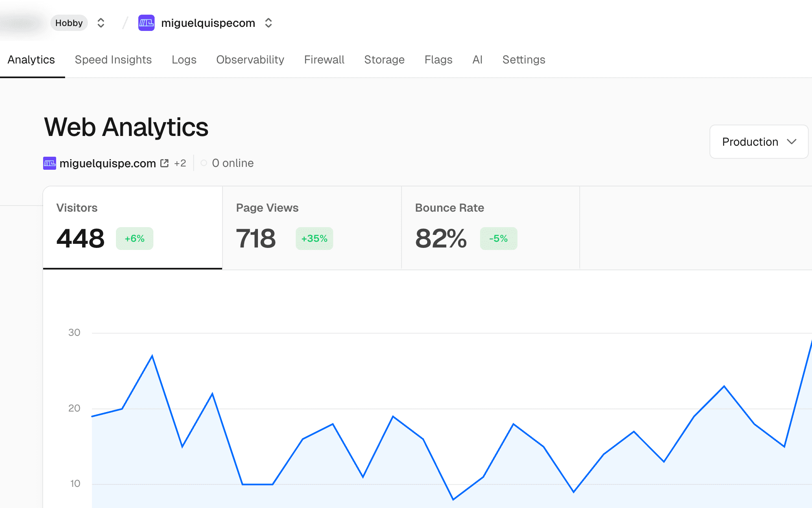Select the Firewall tab
Viewport: 812px width, 508px height.
click(324, 60)
